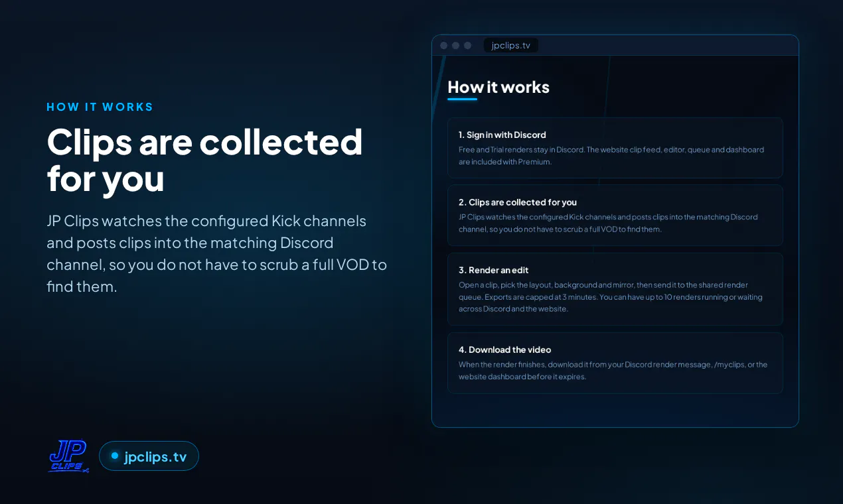Click the "Open a clip, pick the layout" description

[x=611, y=297]
